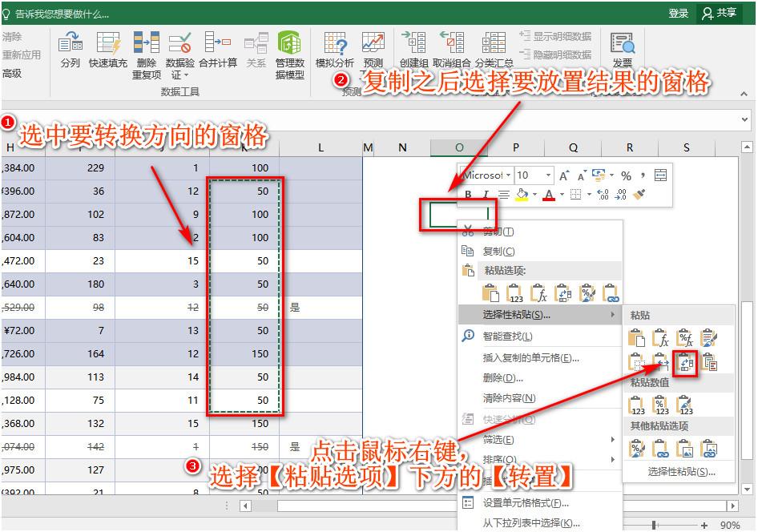
Task: Click Decrease Font Size in mini toolbar
Action: (x=581, y=175)
